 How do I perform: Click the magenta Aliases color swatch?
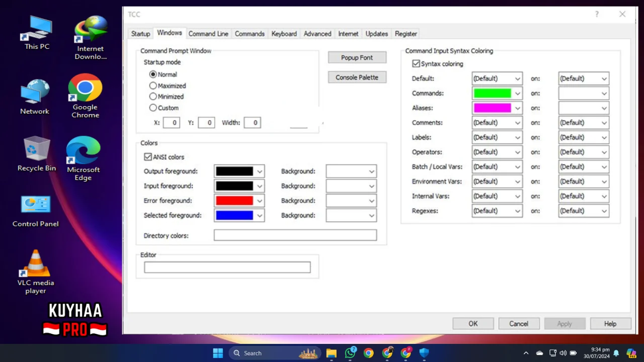coord(492,108)
